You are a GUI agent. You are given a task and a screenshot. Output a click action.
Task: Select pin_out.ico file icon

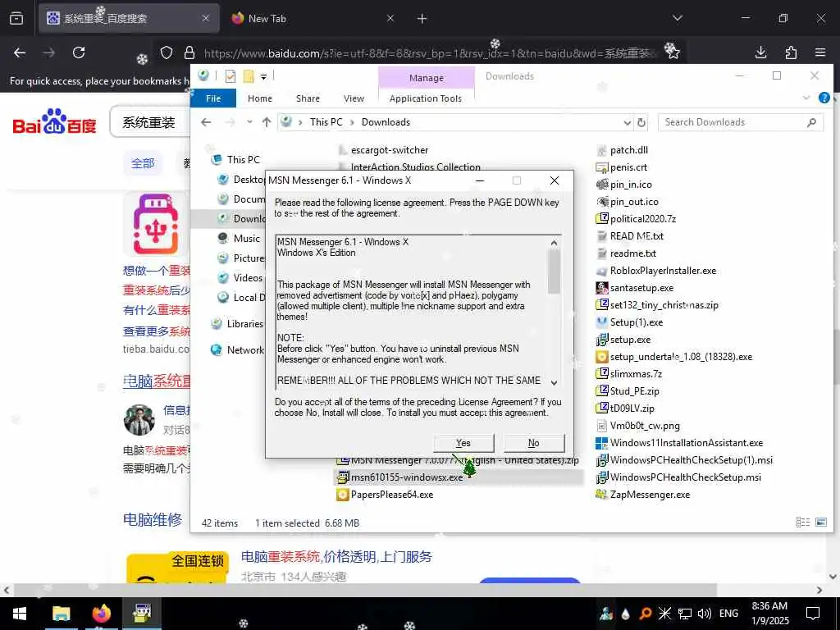[x=602, y=202]
